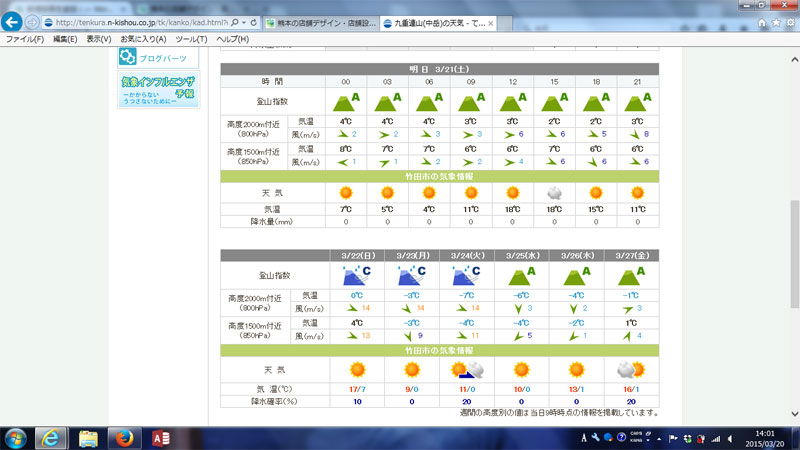Click the 12 hour climbing index mountain icon
Image resolution: width=800 pixels, height=450 pixels.
pyautogui.click(x=513, y=102)
